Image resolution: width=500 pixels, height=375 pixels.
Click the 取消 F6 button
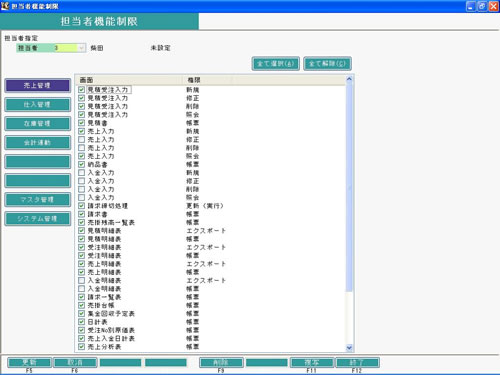tap(75, 362)
